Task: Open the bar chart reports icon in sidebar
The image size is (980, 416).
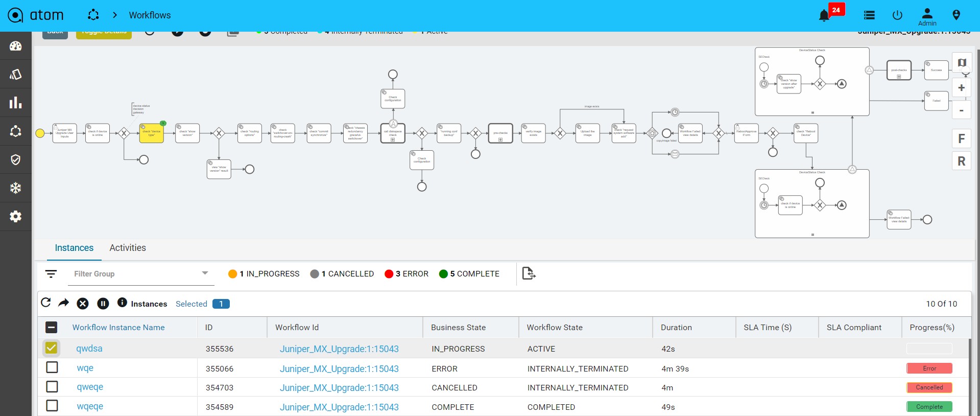Action: 16,103
